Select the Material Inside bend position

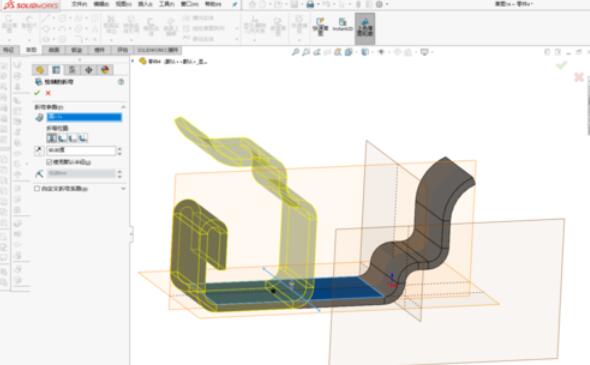(x=62, y=138)
